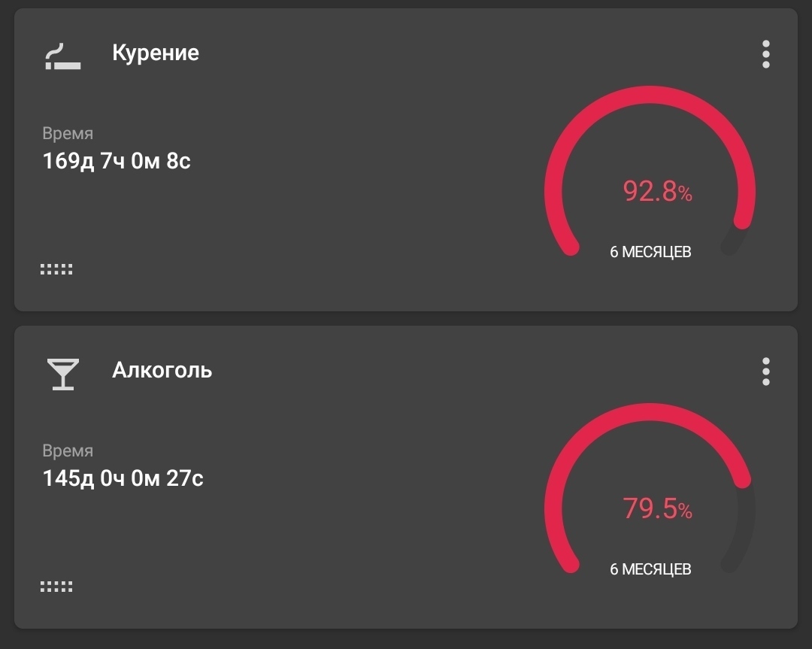Click the 79.5% progress value
The height and width of the screenshot is (649, 812).
point(657,509)
